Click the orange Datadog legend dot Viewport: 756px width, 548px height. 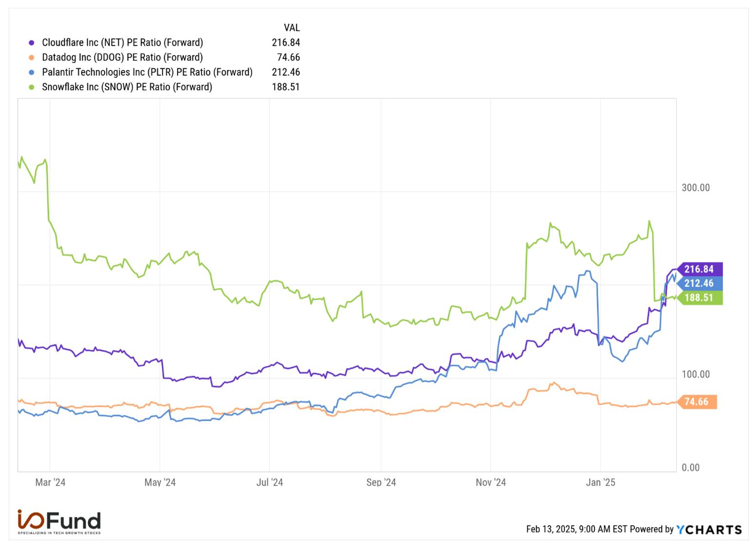point(32,57)
